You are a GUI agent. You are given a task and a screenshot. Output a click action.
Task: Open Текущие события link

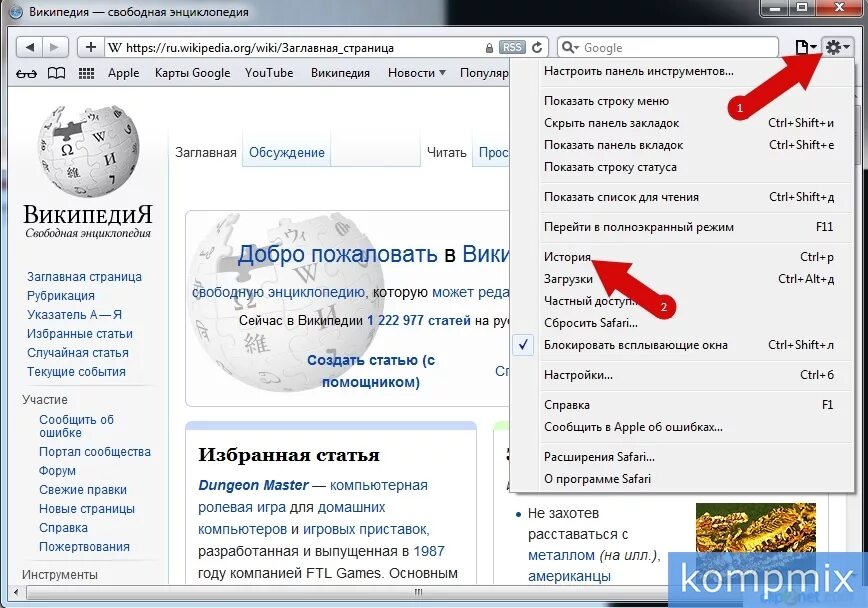click(76, 372)
